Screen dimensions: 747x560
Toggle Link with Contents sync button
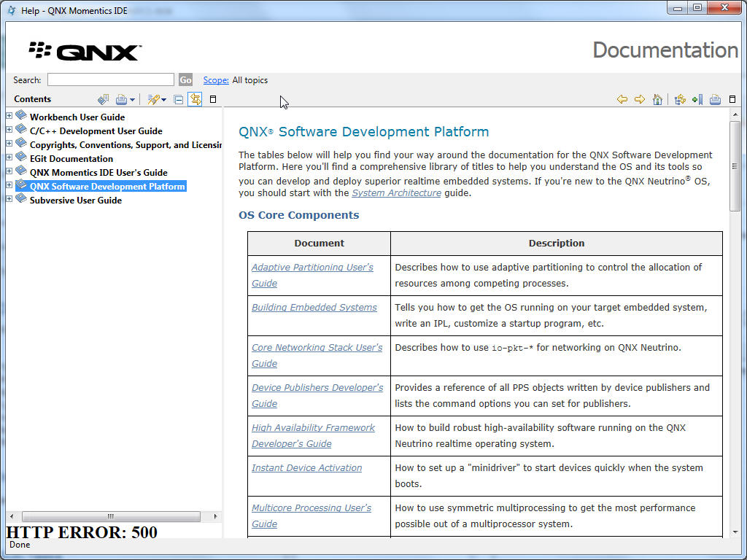(195, 99)
